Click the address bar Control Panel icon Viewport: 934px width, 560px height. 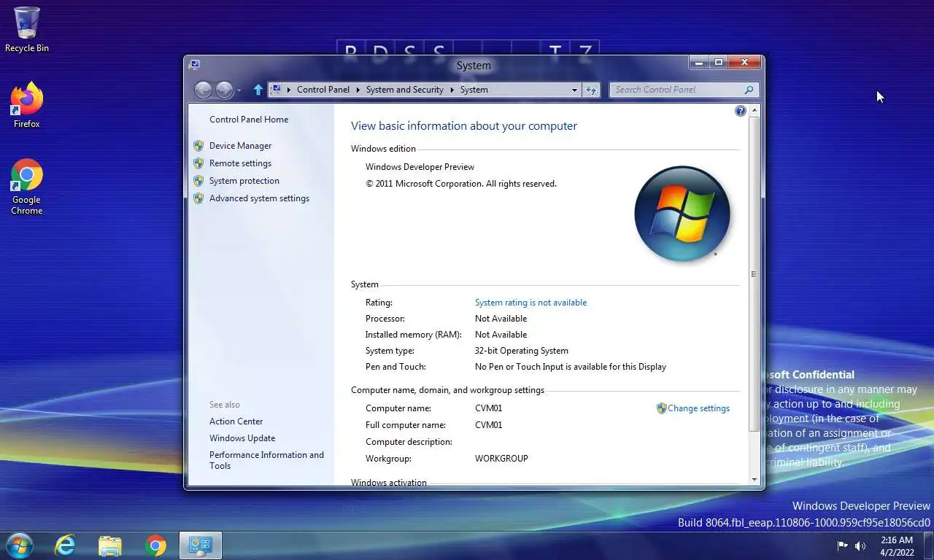click(276, 90)
